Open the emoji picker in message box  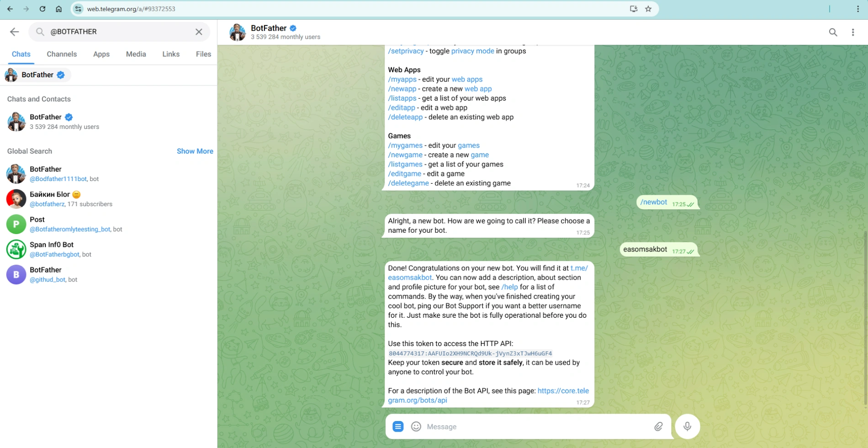[416, 427]
